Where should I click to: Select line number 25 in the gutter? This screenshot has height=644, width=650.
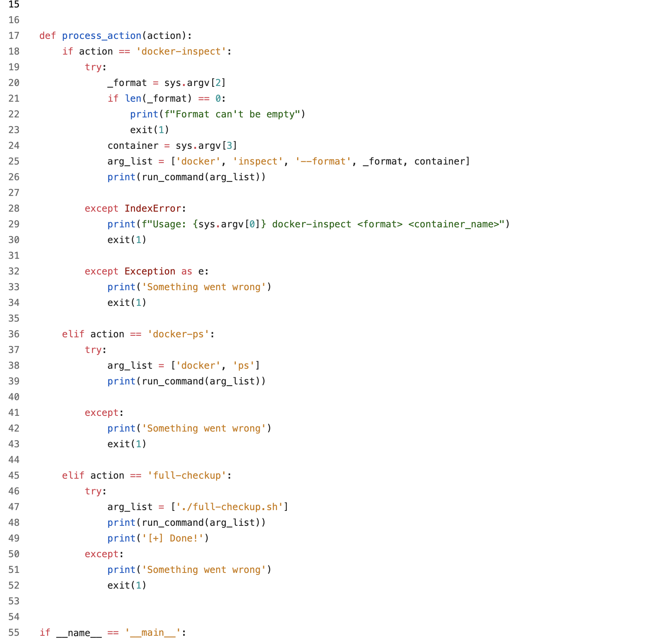coord(14,161)
